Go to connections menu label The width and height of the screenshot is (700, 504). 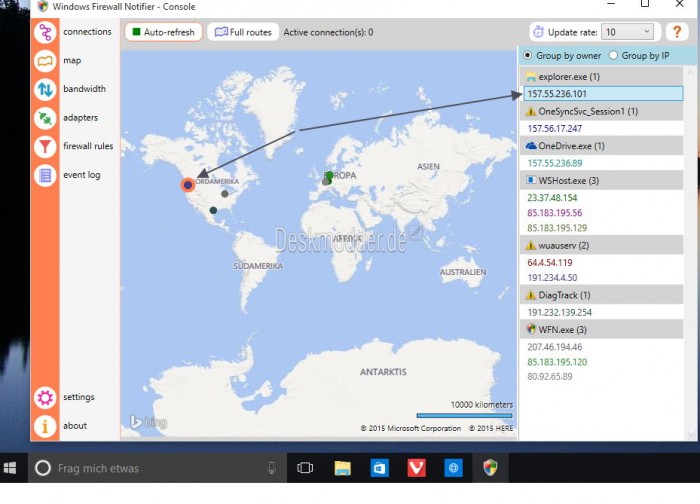(x=87, y=32)
